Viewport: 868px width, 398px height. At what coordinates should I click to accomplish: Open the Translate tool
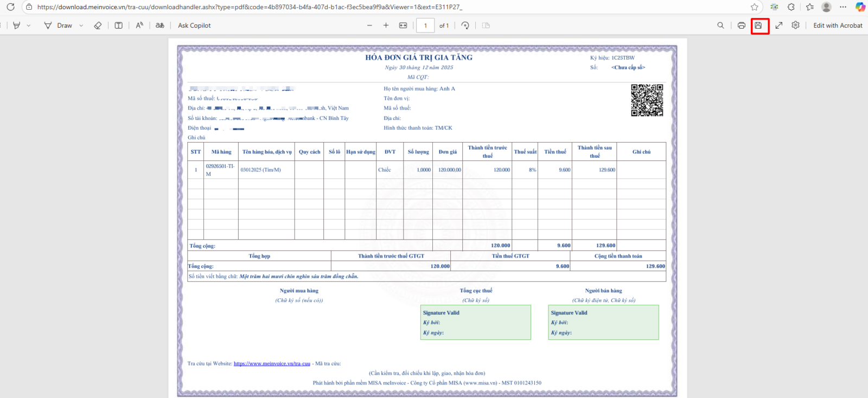pos(160,25)
